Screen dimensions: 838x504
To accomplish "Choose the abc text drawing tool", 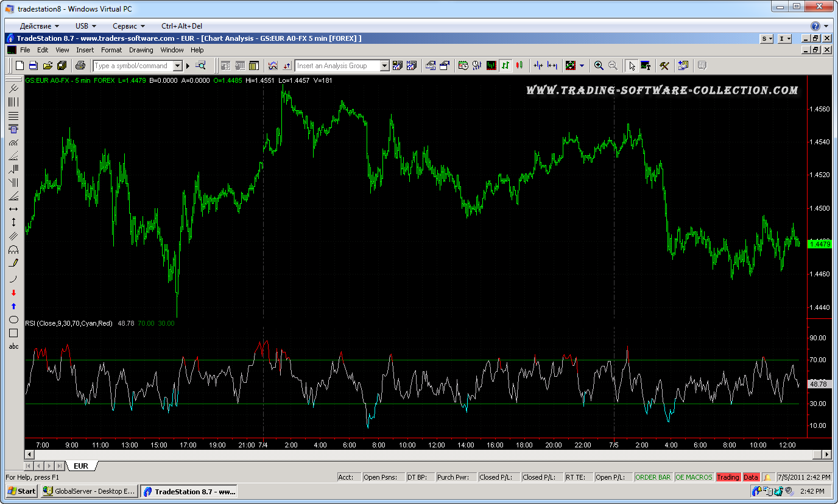I will click(13, 346).
